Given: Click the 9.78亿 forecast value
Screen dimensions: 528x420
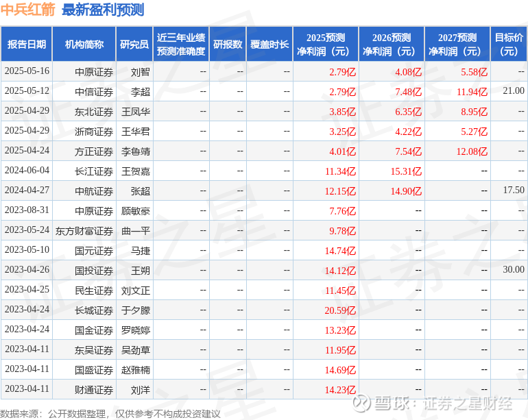Looking at the screenshot, I should pos(342,231).
